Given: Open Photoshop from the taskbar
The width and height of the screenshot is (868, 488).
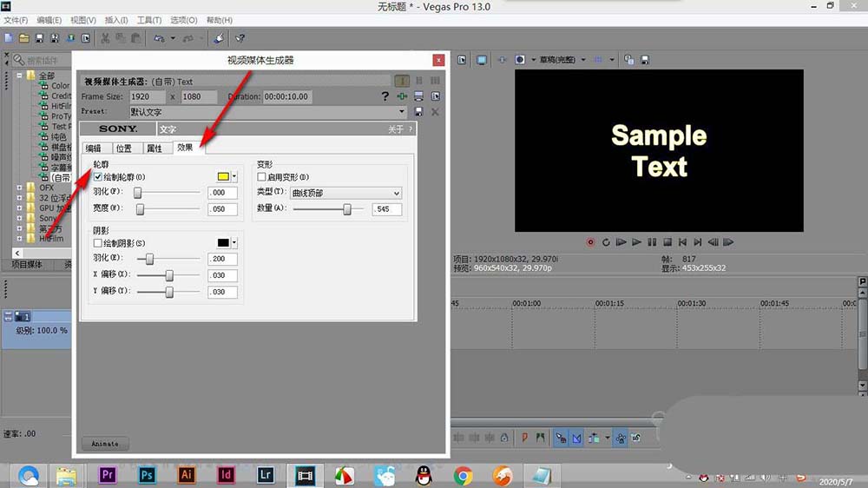Looking at the screenshot, I should [x=147, y=474].
